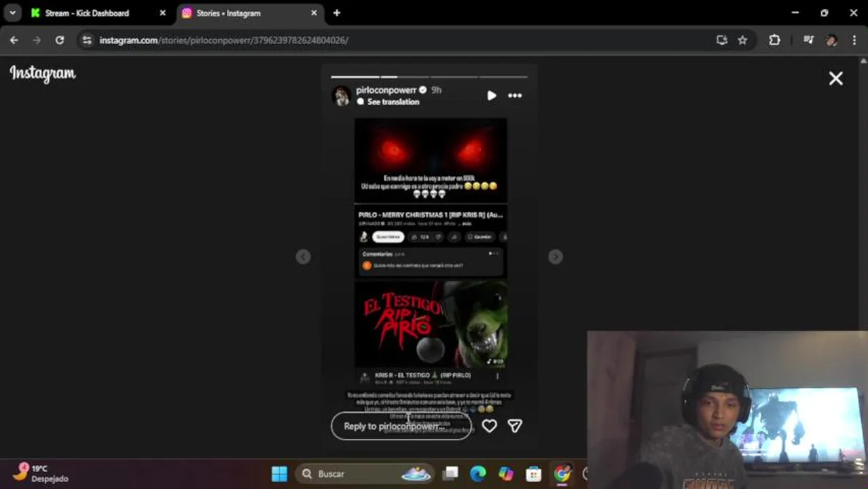This screenshot has height=489, width=868.
Task: Select the Stories • Instagram tab
Action: click(x=228, y=13)
